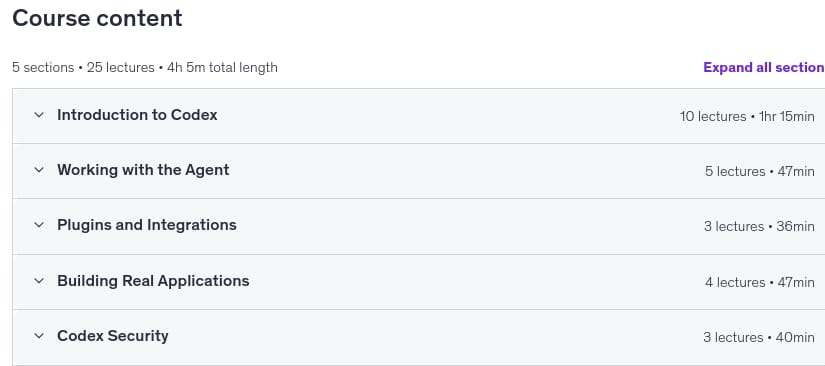Select the Plugins and Integrations title
This screenshot has height=366, width=825.
click(147, 225)
